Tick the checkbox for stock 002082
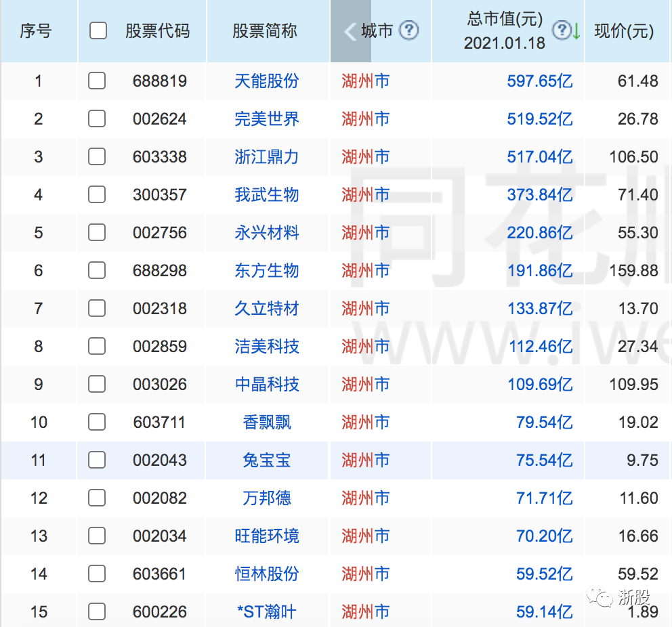Image resolution: width=672 pixels, height=627 pixels. point(97,498)
